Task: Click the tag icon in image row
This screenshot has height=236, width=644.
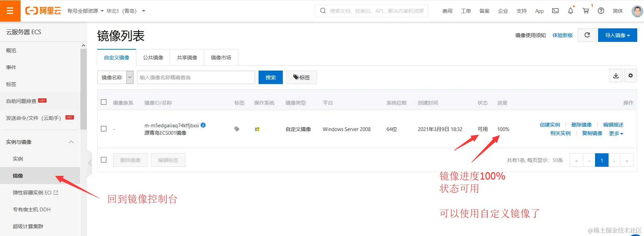Action: pyautogui.click(x=237, y=129)
